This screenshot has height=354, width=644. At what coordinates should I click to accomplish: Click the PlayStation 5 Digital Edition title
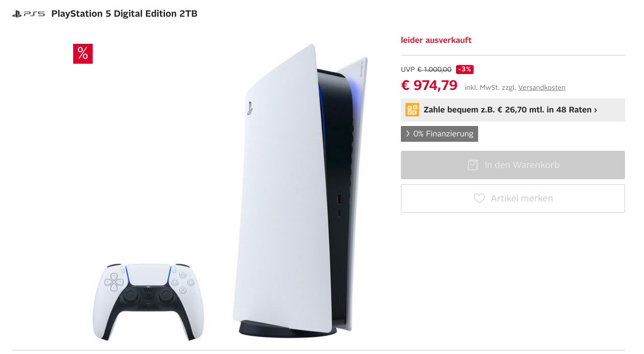[124, 14]
